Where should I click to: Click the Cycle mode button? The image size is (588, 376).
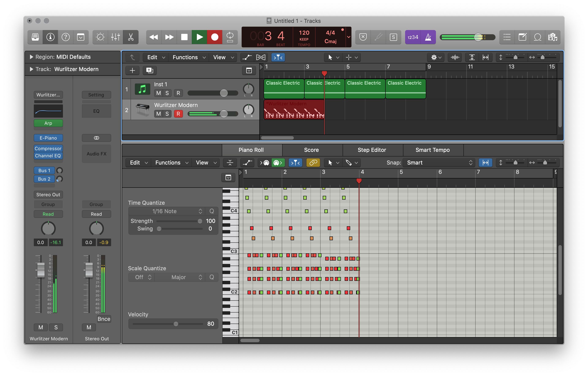pyautogui.click(x=230, y=37)
